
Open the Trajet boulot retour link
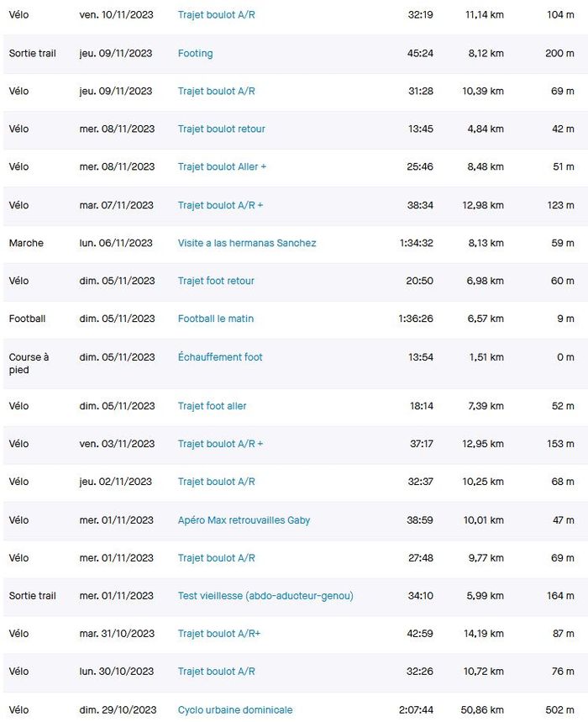point(221,129)
